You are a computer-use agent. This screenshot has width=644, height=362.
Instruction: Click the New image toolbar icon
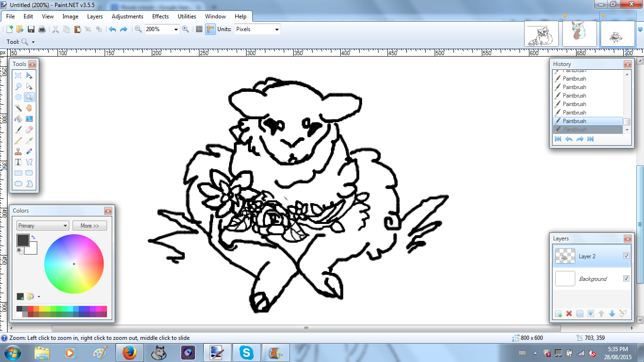9,29
